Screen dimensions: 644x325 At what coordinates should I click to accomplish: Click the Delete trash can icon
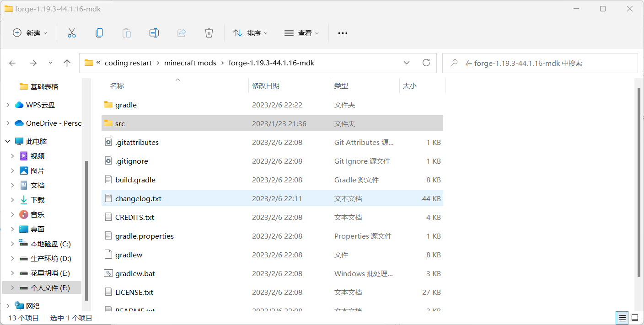(x=209, y=33)
